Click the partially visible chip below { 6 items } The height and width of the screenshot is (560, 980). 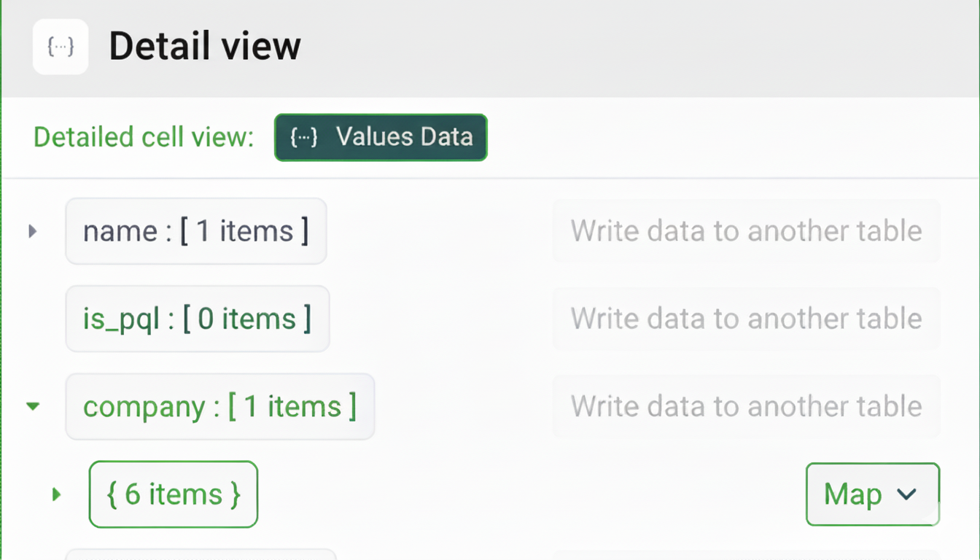click(x=201, y=555)
